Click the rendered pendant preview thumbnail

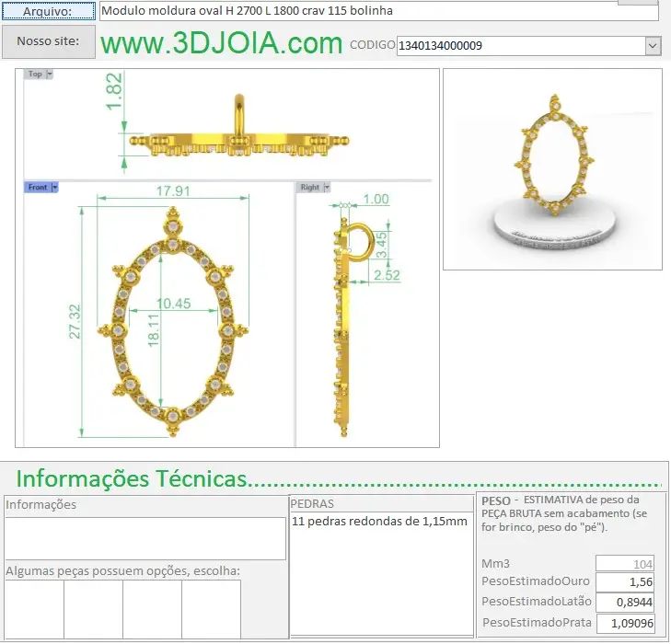tap(552, 169)
